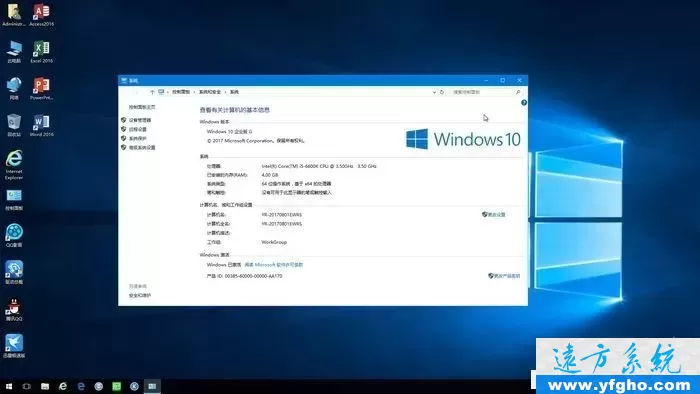Screen dimensions: 700x394
Task: Click the "4.00 GB" installed RAM value
Action: (x=270, y=175)
